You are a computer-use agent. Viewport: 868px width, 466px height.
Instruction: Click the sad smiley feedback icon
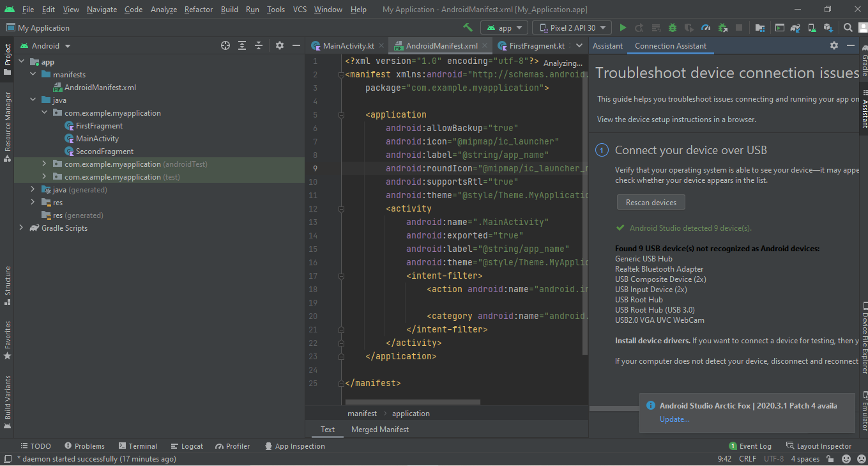pyautogui.click(x=860, y=459)
